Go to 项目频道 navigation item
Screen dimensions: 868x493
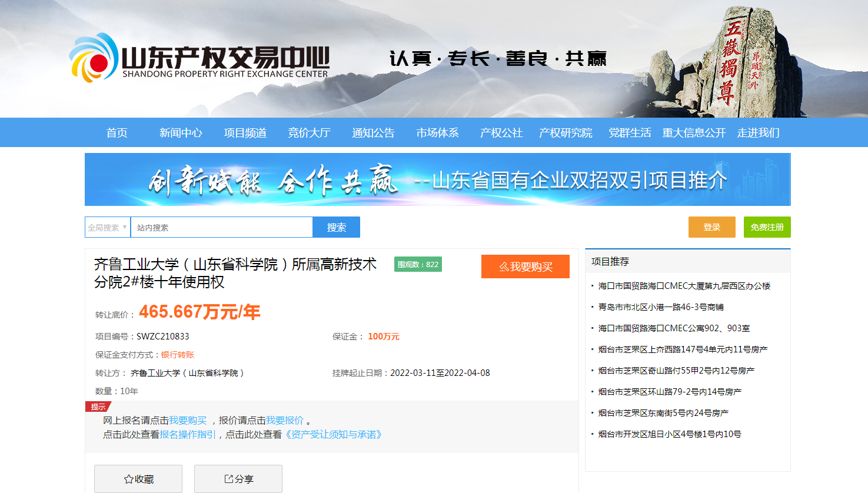245,133
